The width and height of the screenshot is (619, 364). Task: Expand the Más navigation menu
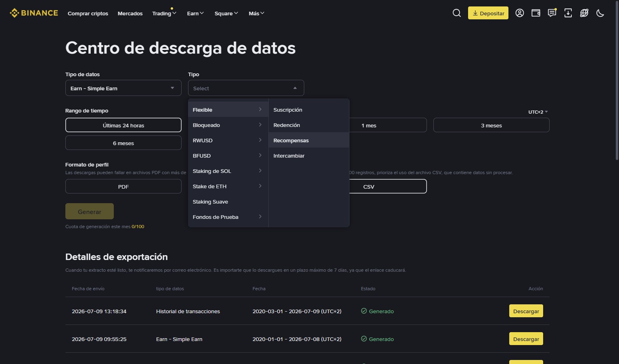[x=257, y=13]
